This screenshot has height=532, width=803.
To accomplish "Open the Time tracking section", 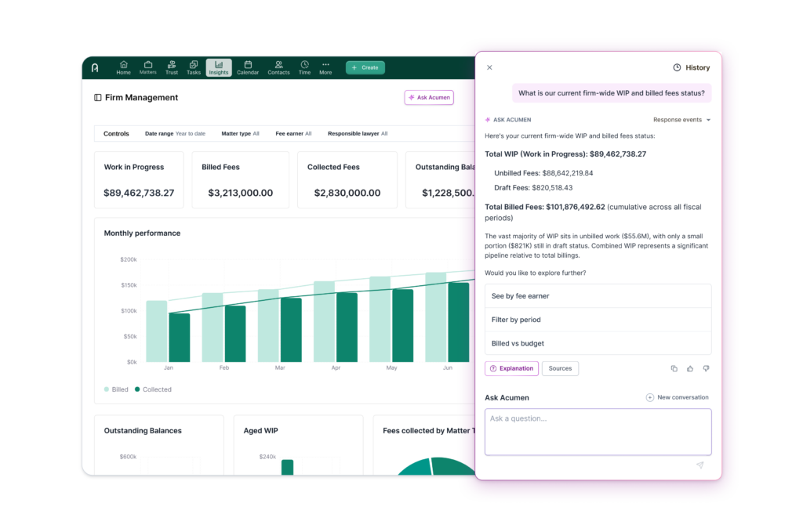I will coord(305,67).
